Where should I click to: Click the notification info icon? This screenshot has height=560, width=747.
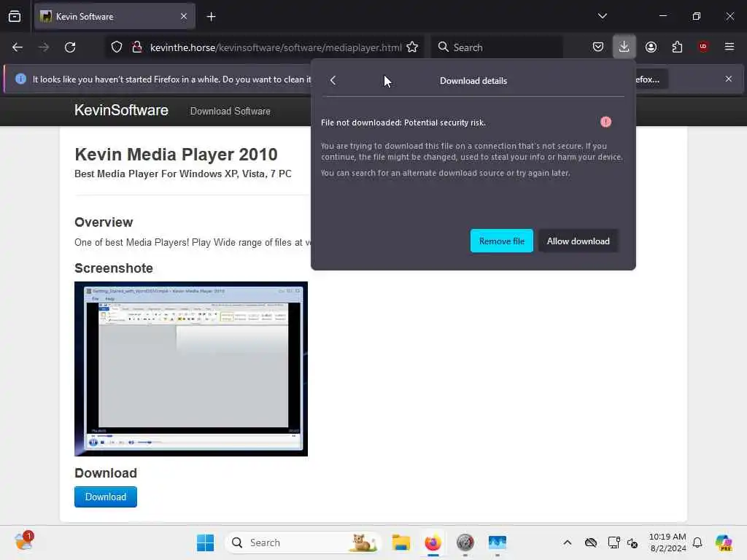[x=20, y=79]
